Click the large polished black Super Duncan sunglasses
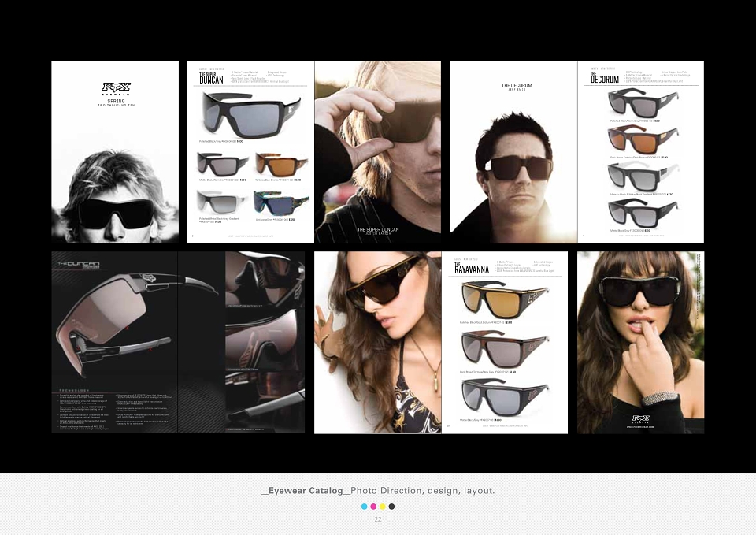Screen dimensions: 756x535 pyautogui.click(x=250, y=115)
